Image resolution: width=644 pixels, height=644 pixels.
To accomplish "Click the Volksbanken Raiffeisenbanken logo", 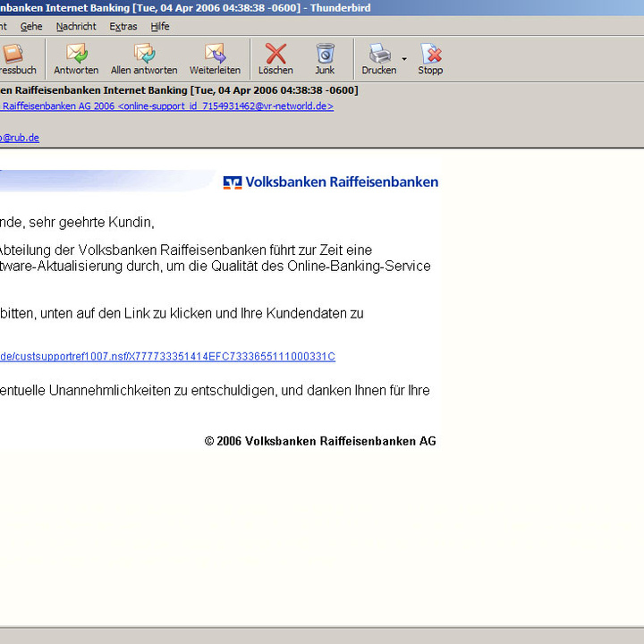I will point(331,182).
